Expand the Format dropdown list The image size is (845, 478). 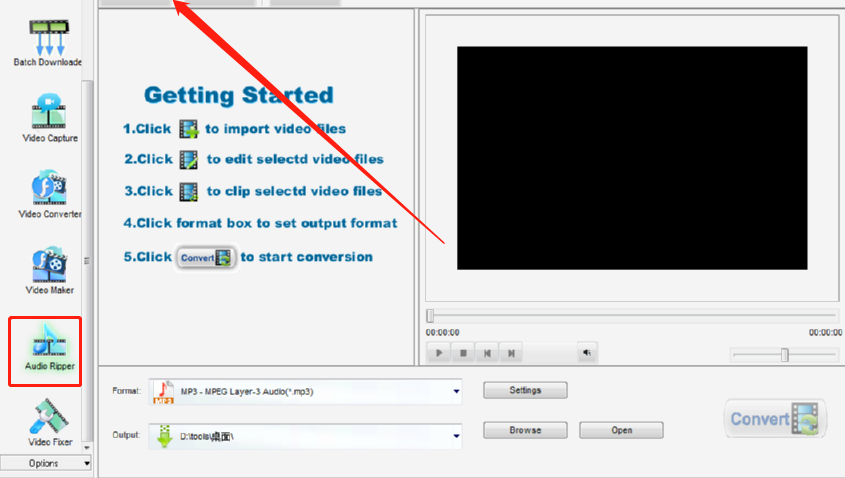coord(456,391)
